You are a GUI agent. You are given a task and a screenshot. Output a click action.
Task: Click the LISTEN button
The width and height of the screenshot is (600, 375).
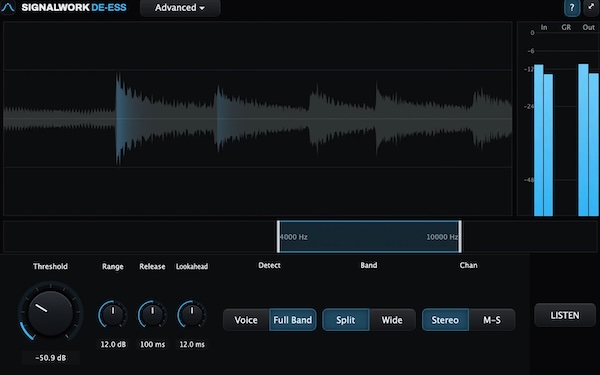click(565, 315)
